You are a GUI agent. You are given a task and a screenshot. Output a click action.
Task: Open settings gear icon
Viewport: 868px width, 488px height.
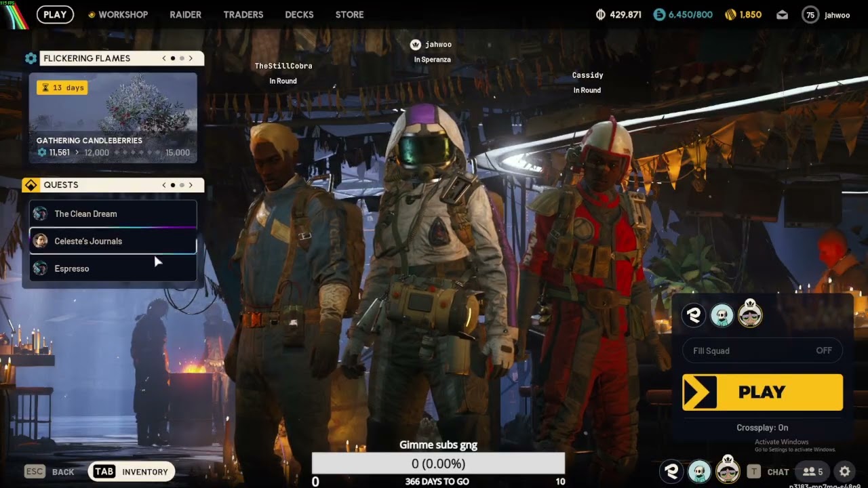coord(844,472)
